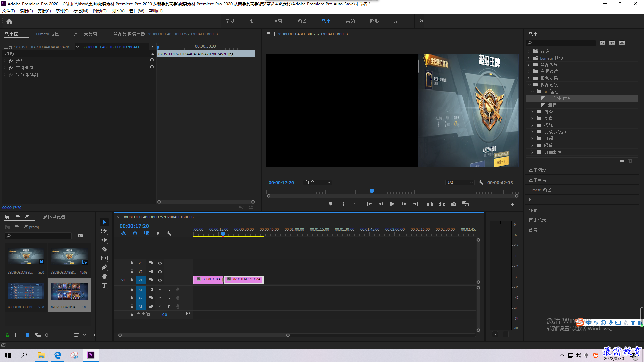Step forward one frame in Program monitor

pyautogui.click(x=404, y=204)
